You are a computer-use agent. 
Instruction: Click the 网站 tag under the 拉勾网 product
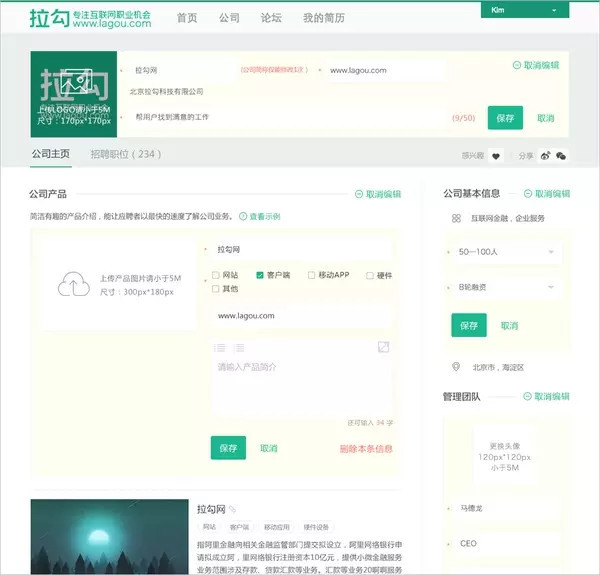209,527
